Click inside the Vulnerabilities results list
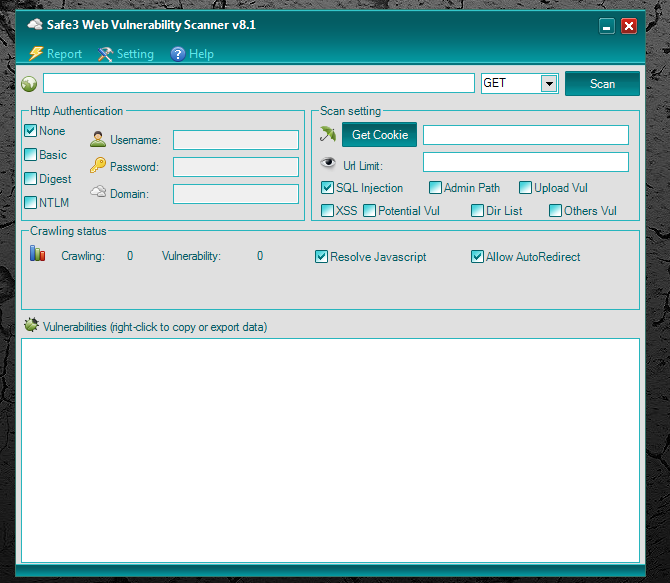 point(330,450)
